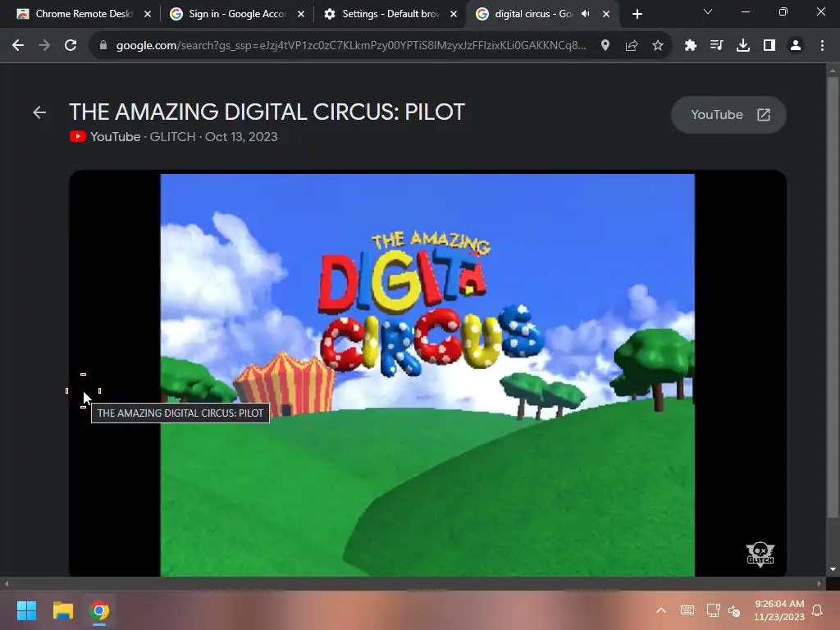Go back using the arrow beside video title
Image resolution: width=840 pixels, height=630 pixels.
click(x=39, y=112)
